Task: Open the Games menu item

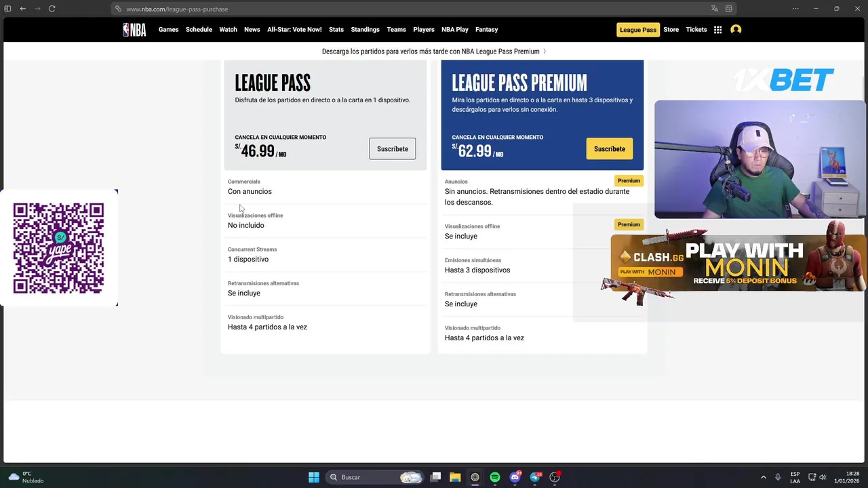Action: [168, 30]
